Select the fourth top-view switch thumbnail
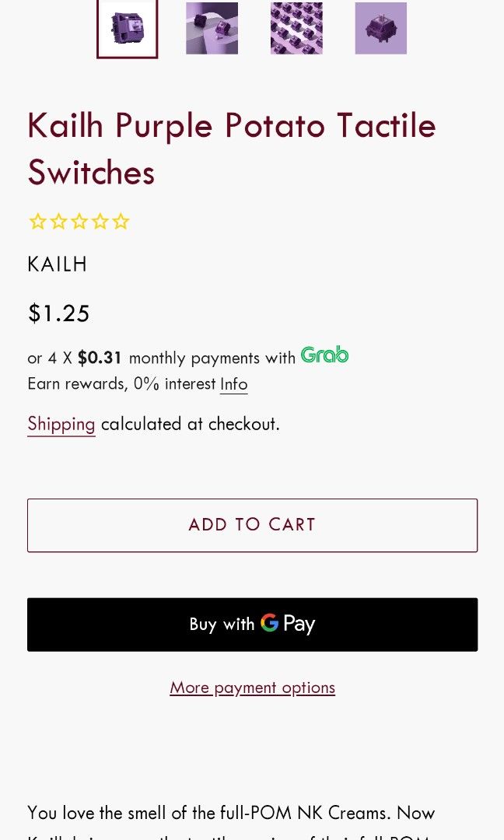The width and height of the screenshot is (504, 840). coord(380,28)
